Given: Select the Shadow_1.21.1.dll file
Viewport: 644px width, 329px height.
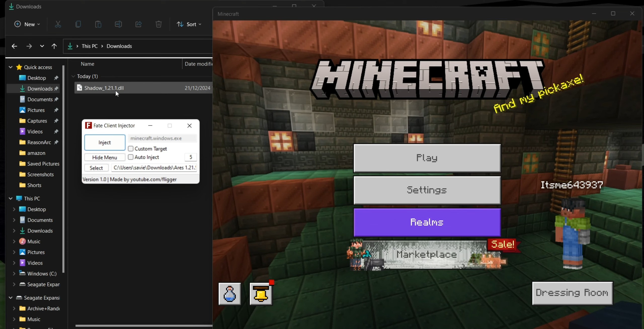Looking at the screenshot, I should 143,88.
